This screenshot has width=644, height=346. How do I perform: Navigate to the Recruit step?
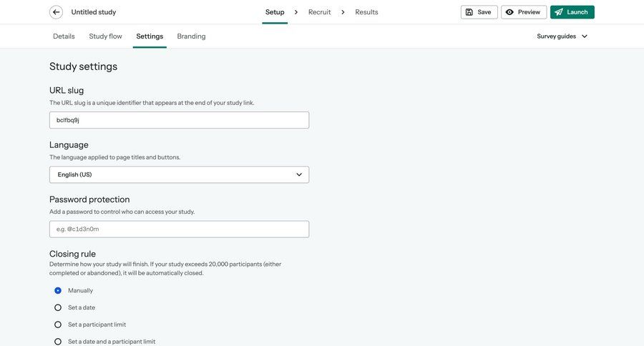tap(319, 12)
